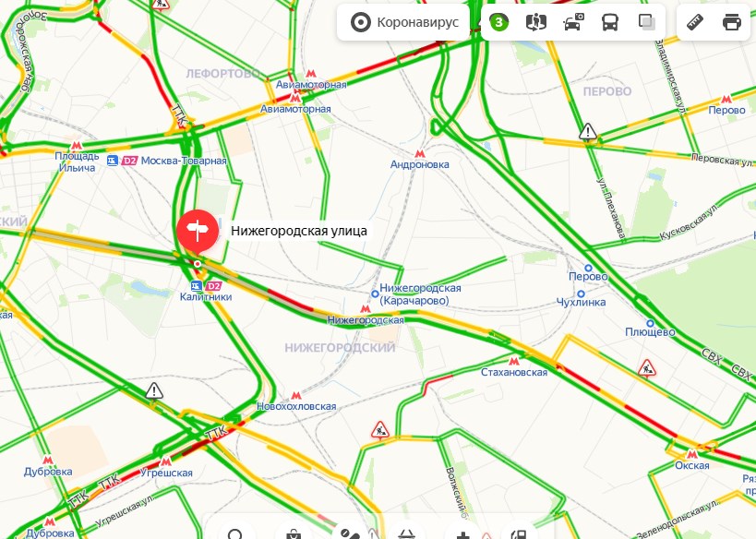Click the red Нижегородская улица street pin
The width and height of the screenshot is (756, 539).
(x=198, y=232)
